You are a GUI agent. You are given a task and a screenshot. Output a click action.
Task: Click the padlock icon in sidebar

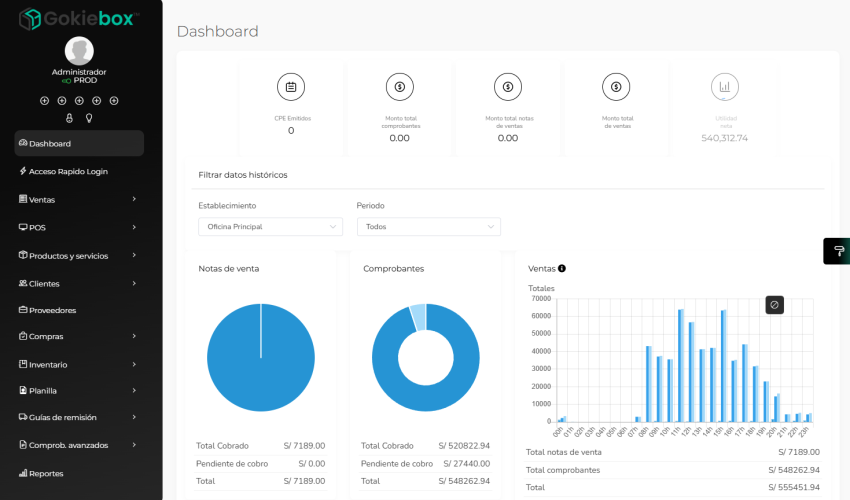[x=70, y=118]
